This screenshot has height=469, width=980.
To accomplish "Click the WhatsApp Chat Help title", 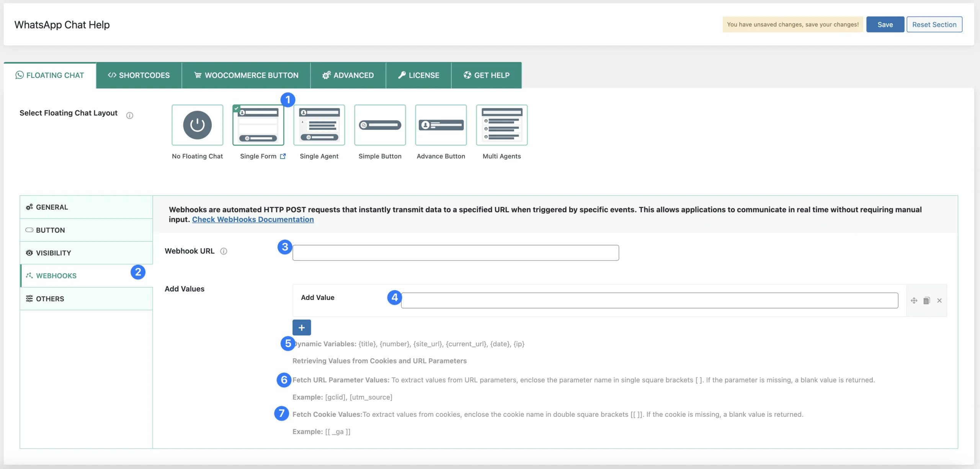I will [x=62, y=25].
